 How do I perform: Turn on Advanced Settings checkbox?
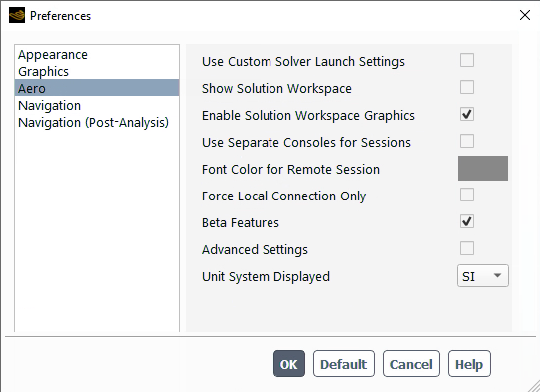click(467, 248)
